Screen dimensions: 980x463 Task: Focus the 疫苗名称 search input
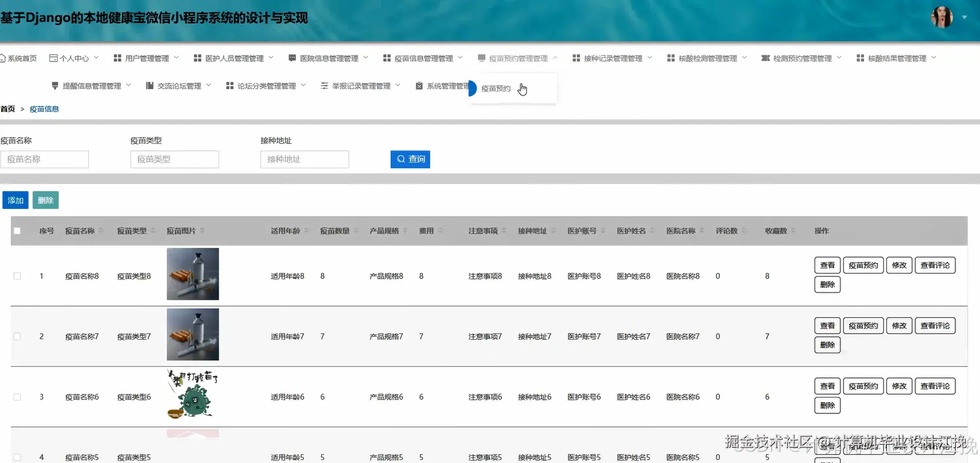click(45, 159)
